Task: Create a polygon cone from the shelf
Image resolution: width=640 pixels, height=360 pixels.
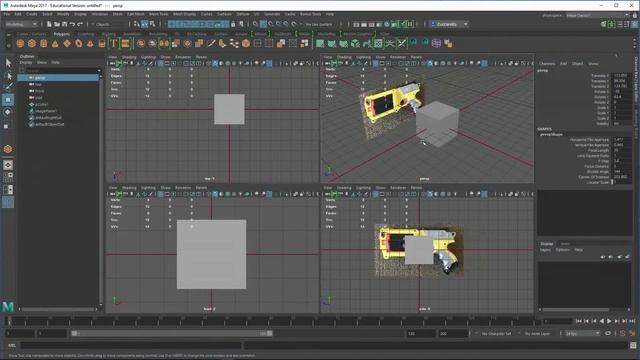Action: coord(55,43)
